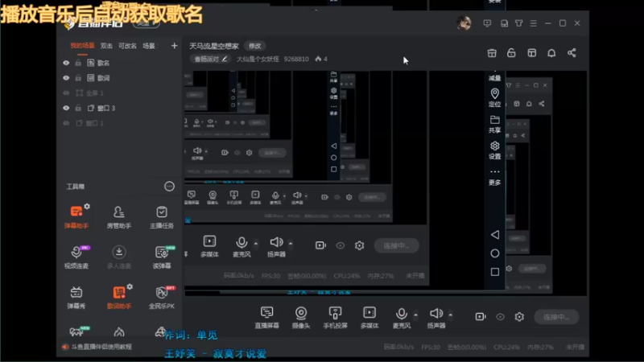
Task: Toggle the lock on the 歌名 source
Action: pos(78,63)
